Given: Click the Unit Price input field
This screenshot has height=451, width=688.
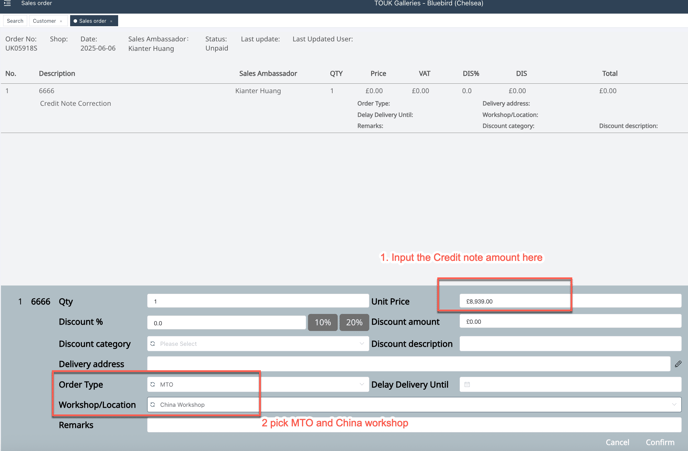Looking at the screenshot, I should point(570,301).
